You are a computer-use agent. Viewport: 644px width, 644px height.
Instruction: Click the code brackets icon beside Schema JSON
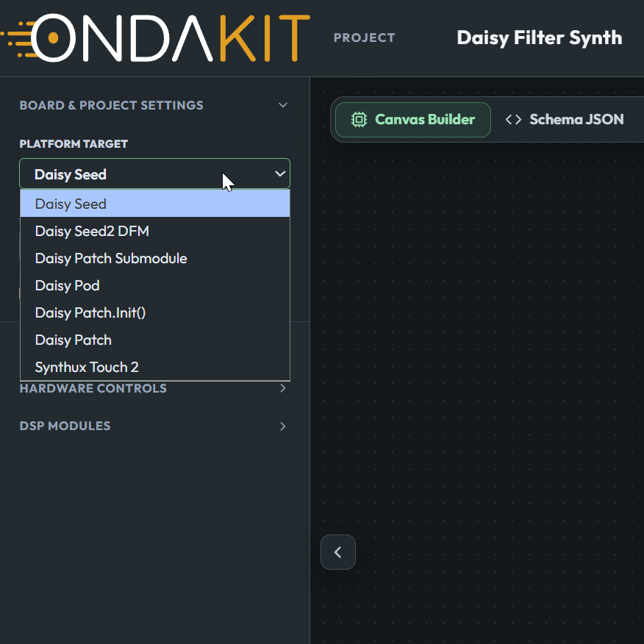pos(513,120)
